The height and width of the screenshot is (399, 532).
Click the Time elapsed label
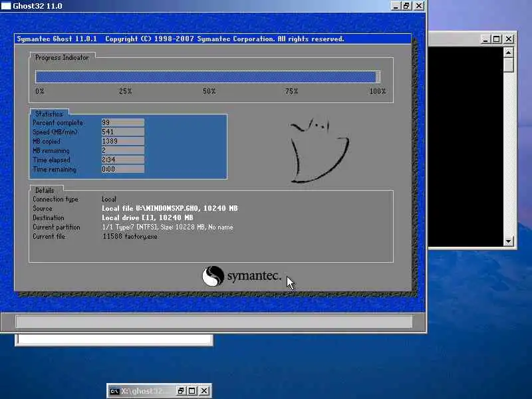(x=51, y=160)
